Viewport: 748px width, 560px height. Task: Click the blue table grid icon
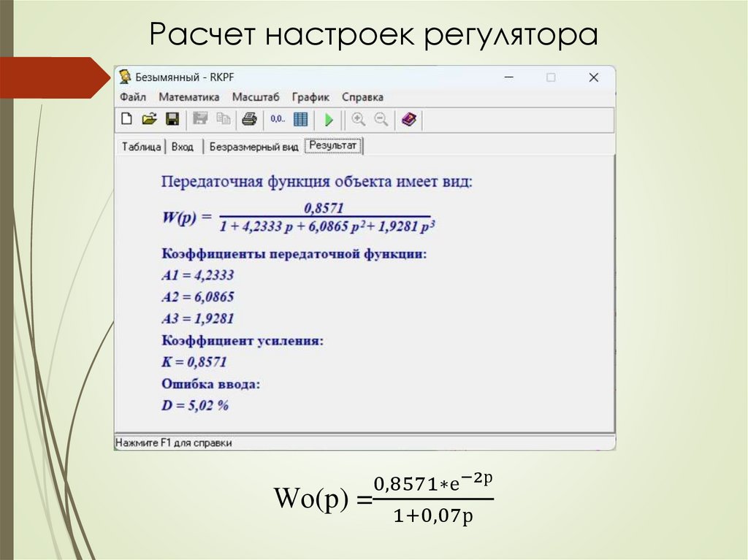(300, 119)
